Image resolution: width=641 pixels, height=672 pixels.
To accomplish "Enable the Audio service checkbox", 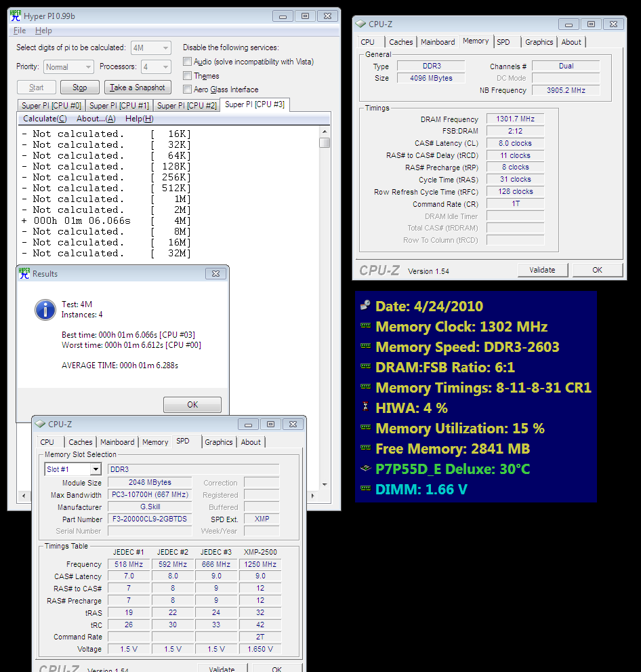I will 187,61.
